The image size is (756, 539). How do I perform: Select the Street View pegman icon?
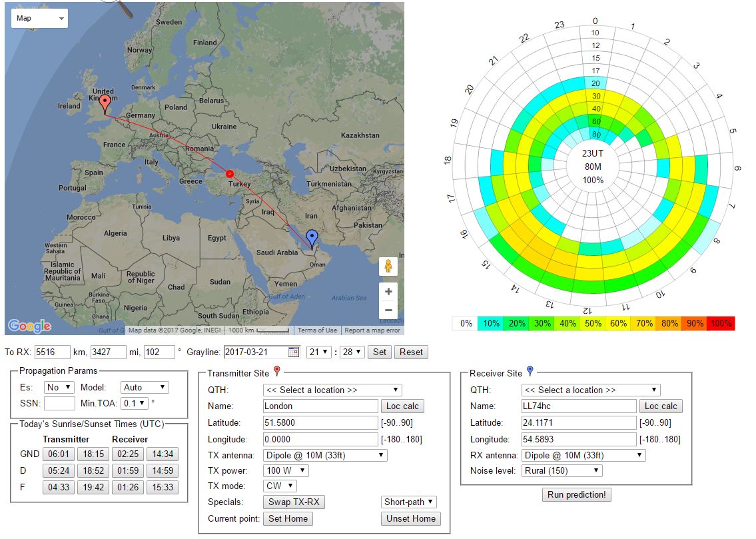pos(388,267)
